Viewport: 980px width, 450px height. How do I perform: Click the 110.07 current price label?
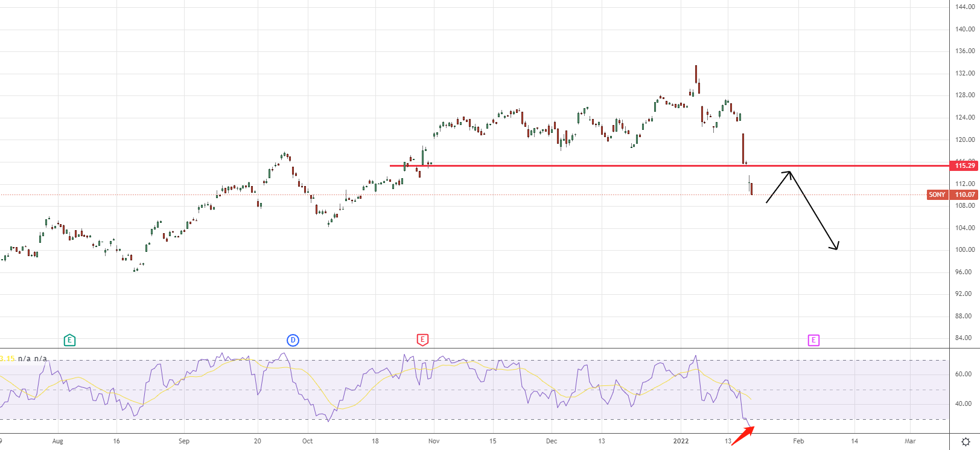coord(964,194)
